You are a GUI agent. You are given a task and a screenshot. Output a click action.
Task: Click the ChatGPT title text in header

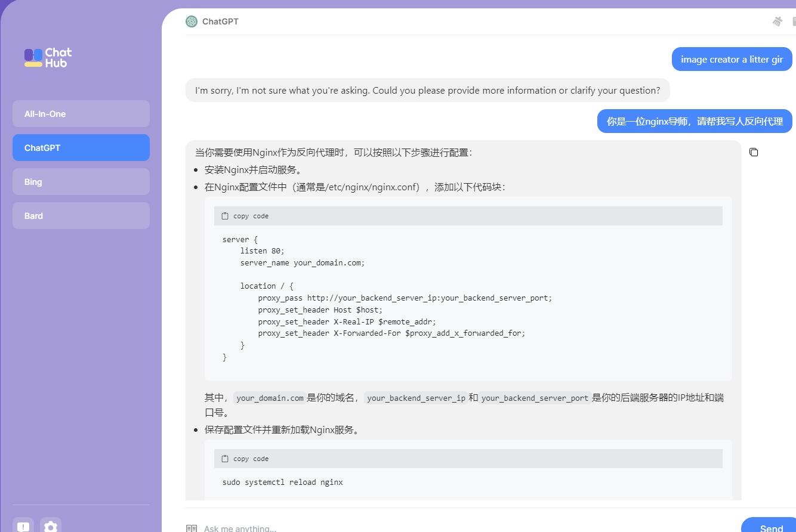pyautogui.click(x=220, y=21)
